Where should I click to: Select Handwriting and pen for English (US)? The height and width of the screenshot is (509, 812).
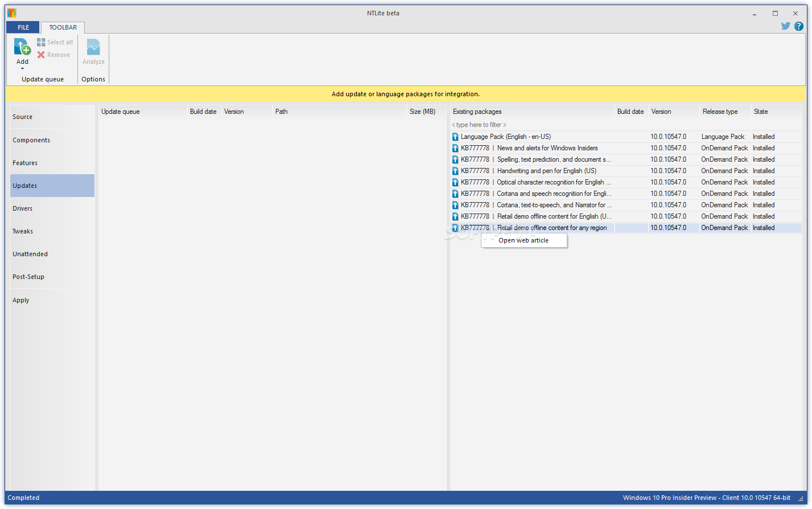(x=626, y=171)
